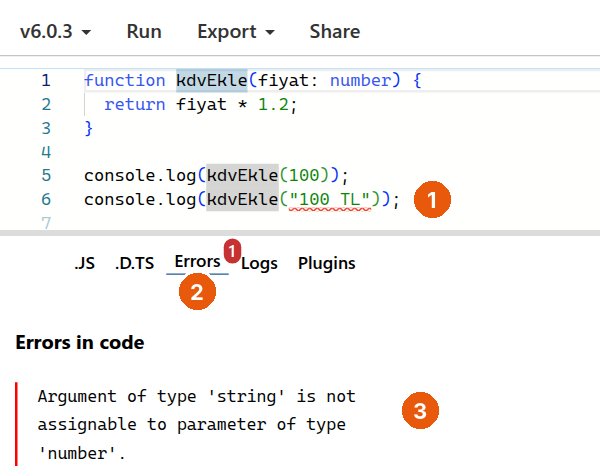The width and height of the screenshot is (600, 476).
Task: Expand the Export dropdown menu
Action: click(x=236, y=31)
